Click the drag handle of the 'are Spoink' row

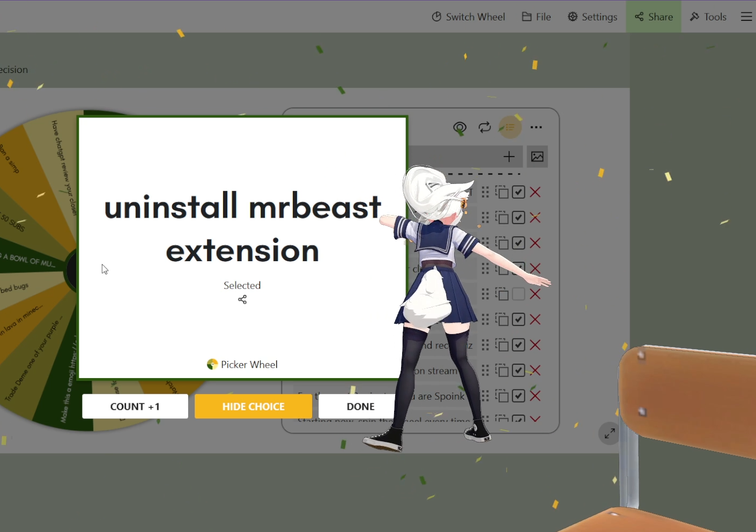(x=485, y=396)
